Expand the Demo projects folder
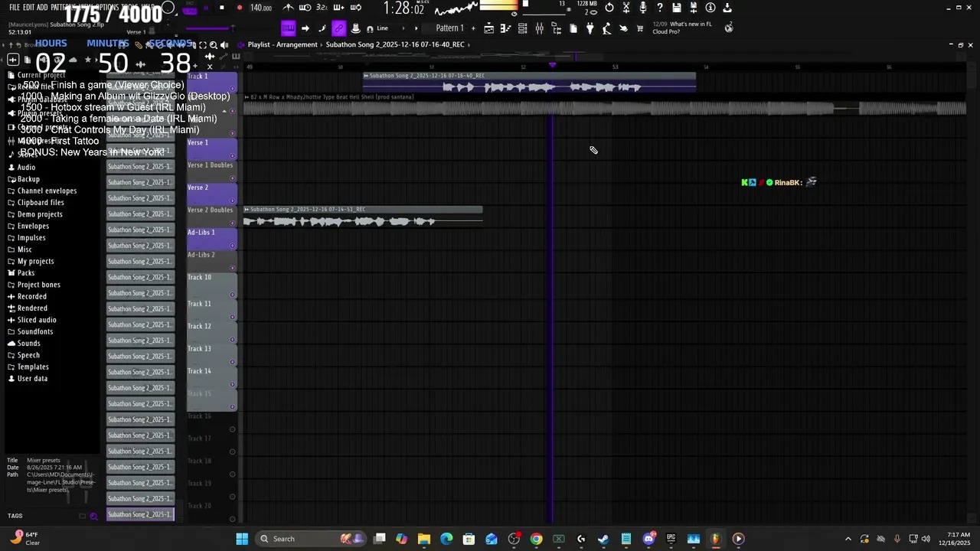The width and height of the screenshot is (980, 551). click(x=40, y=214)
